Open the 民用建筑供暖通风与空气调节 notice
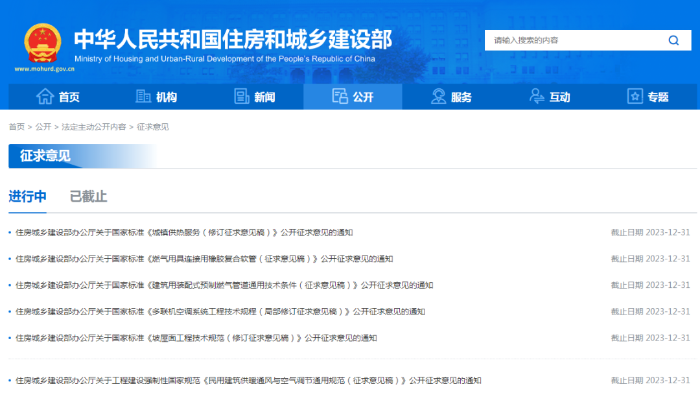This screenshot has width=700, height=393. [x=249, y=380]
